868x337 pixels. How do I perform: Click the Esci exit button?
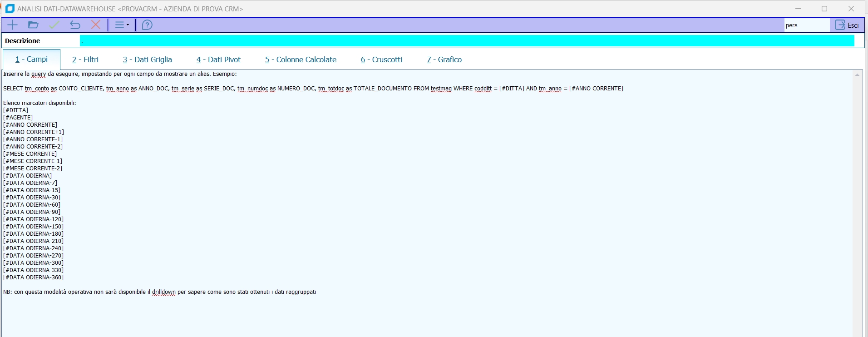[x=847, y=25]
